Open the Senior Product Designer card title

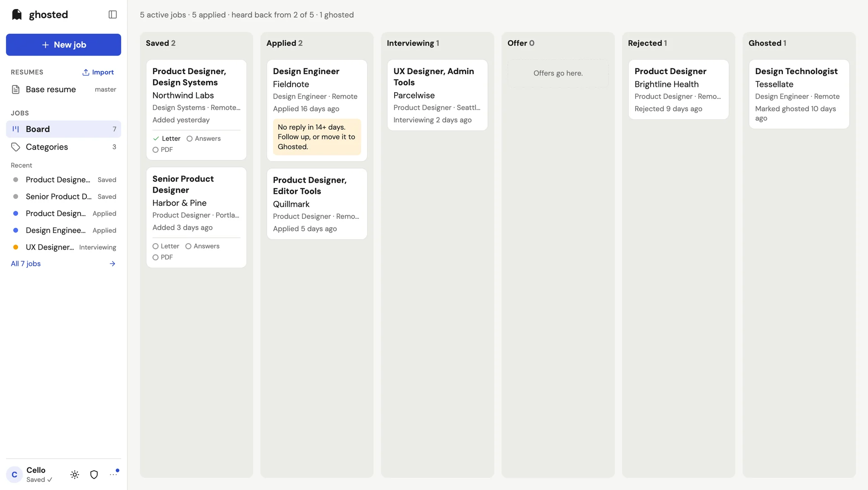click(183, 184)
